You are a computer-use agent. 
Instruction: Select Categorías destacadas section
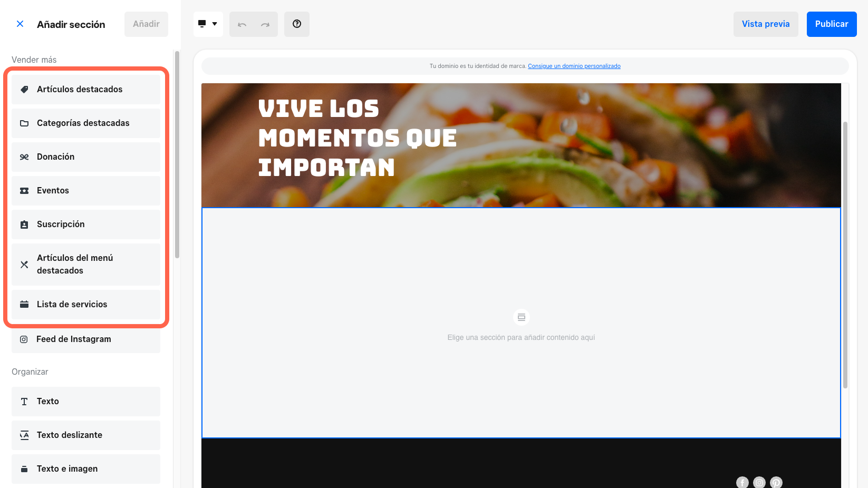pyautogui.click(x=86, y=123)
